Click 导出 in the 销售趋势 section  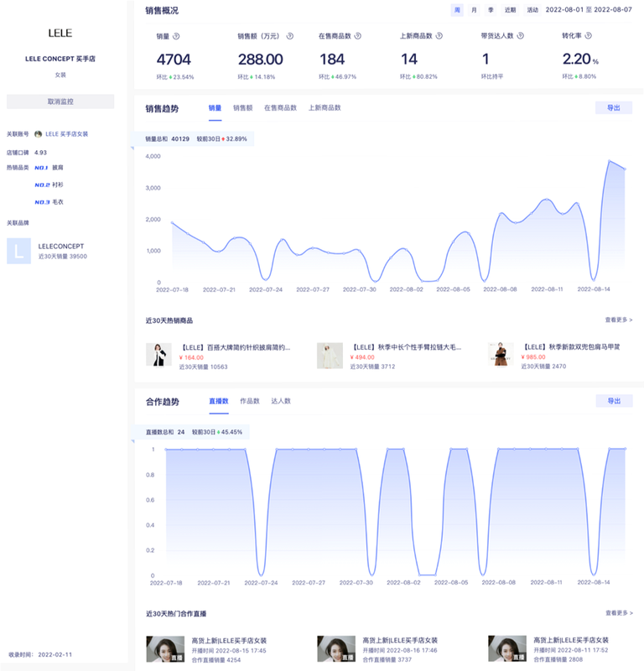click(x=614, y=108)
